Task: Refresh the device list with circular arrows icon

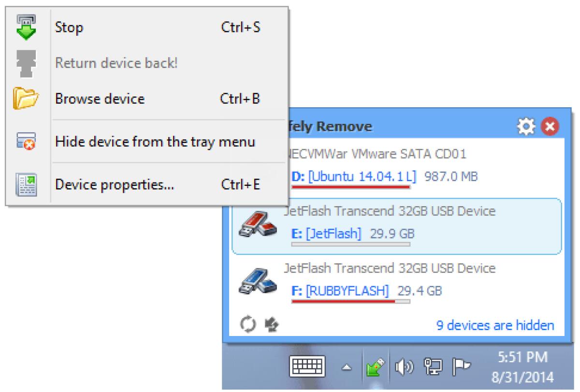Action: tap(248, 325)
